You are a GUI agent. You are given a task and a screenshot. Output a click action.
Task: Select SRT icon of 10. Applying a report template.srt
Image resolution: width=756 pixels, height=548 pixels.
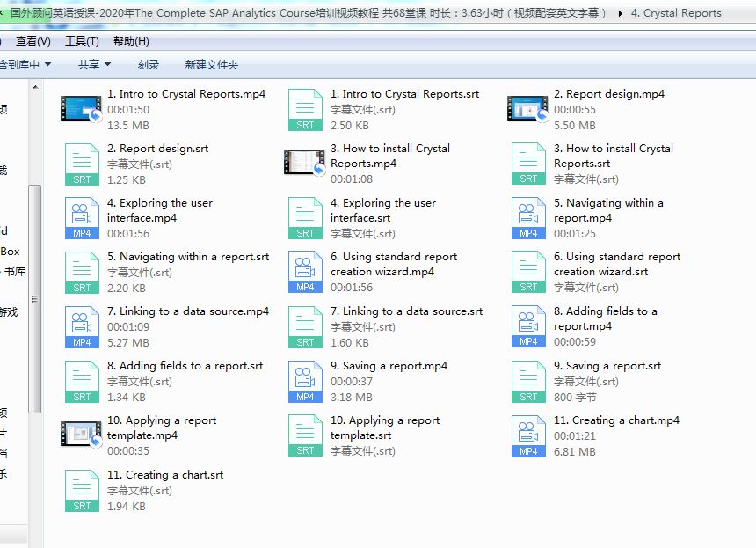click(x=305, y=435)
